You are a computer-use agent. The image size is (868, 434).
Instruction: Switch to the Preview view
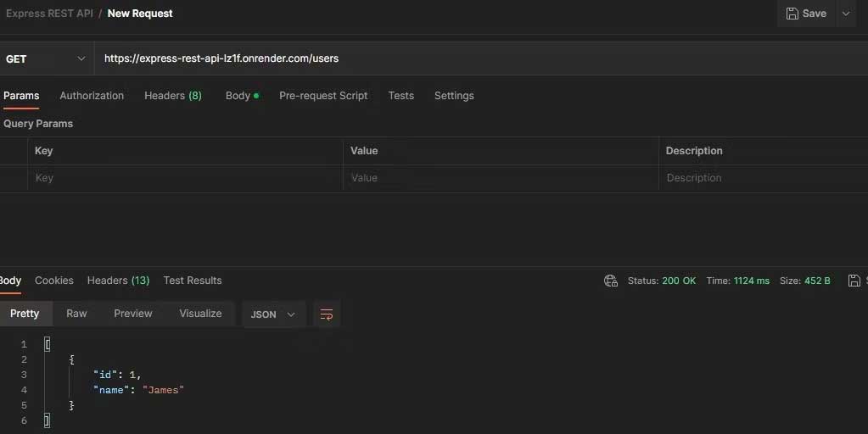pyautogui.click(x=133, y=314)
